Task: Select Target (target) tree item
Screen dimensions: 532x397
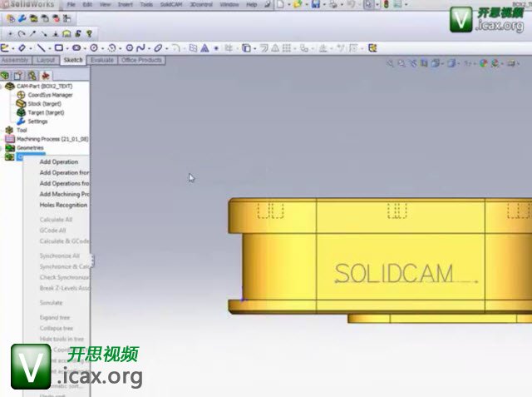Action: [46, 112]
